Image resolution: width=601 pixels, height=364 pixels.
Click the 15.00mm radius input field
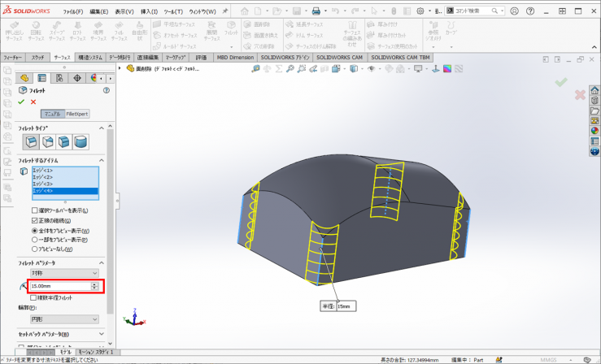pyautogui.click(x=59, y=286)
